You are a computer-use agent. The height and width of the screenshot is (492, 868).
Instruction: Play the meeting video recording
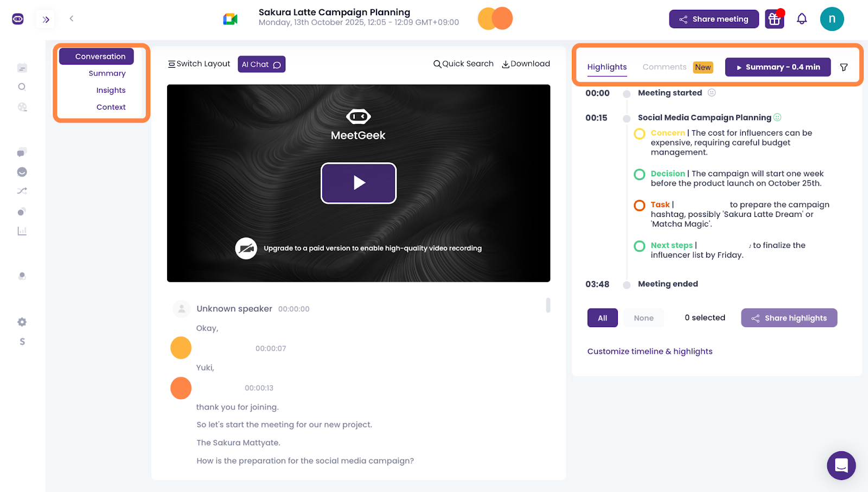click(359, 183)
